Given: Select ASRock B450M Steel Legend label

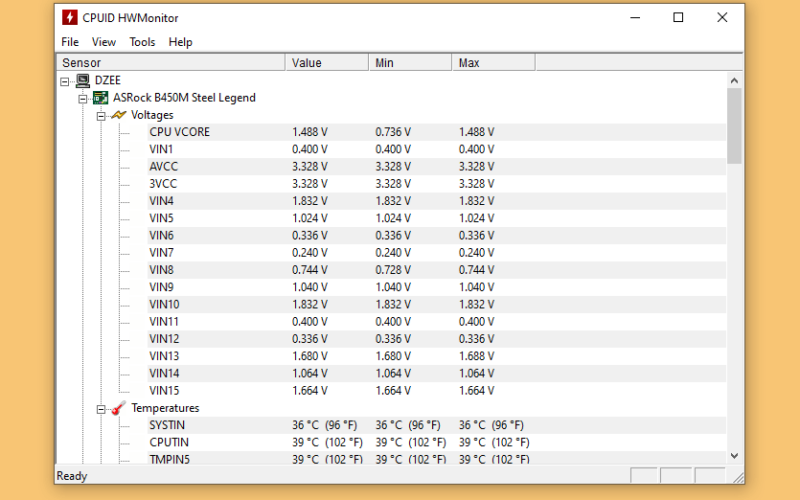Looking at the screenshot, I should click(x=184, y=97).
